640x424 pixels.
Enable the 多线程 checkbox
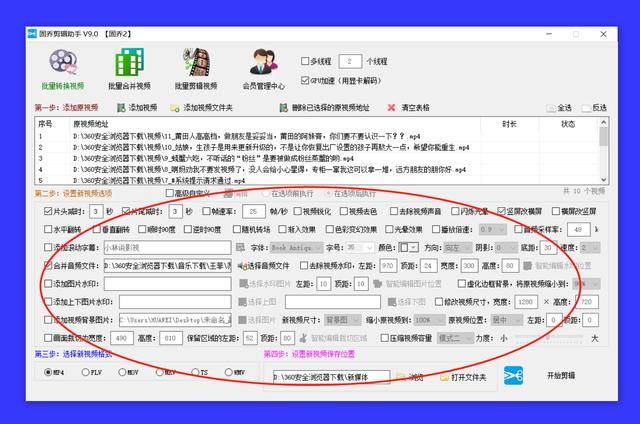point(305,61)
